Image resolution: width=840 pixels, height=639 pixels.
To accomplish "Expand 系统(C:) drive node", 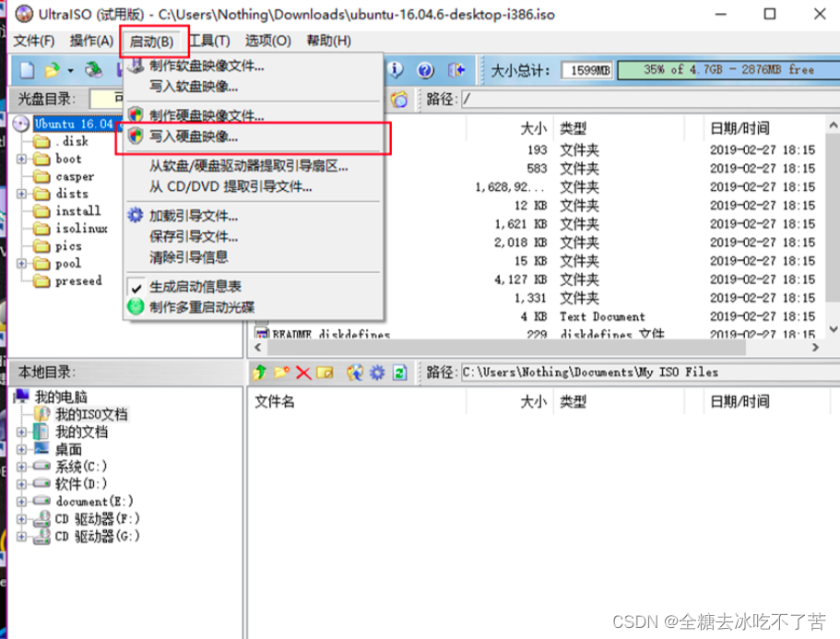I will point(21,467).
